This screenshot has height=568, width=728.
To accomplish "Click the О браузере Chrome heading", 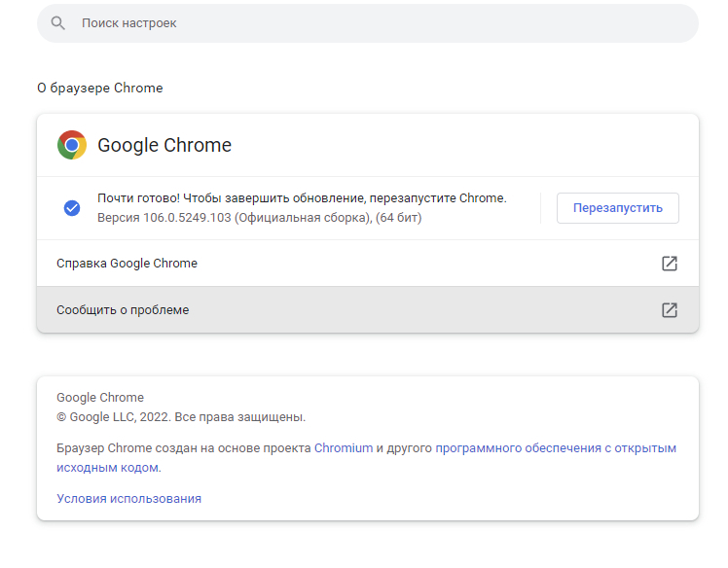I will (x=100, y=89).
